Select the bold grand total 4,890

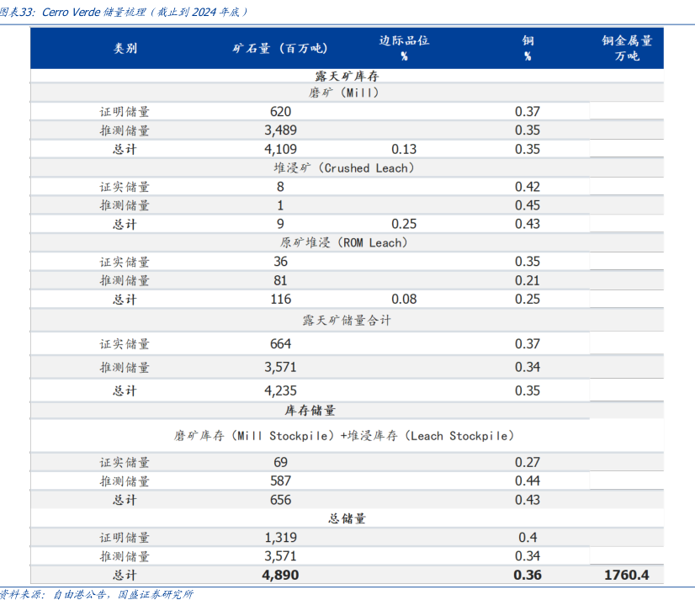[280, 576]
